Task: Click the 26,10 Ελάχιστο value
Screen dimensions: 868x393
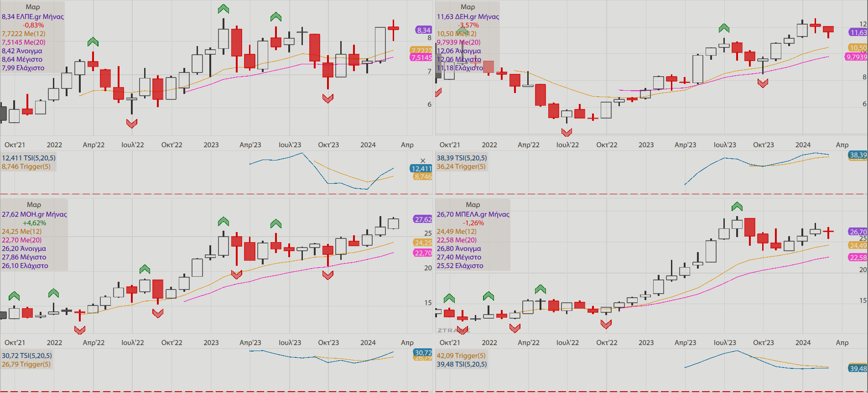Action: tap(25, 266)
